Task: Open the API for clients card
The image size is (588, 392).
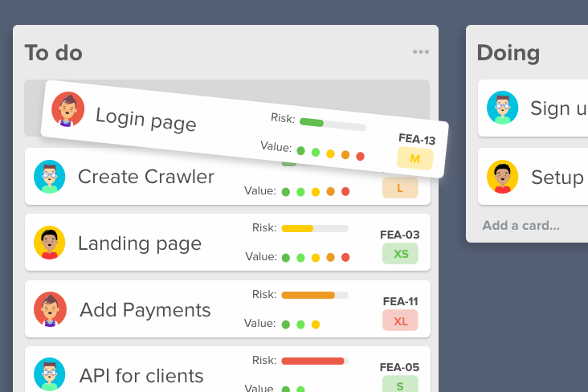Action: (x=227, y=370)
